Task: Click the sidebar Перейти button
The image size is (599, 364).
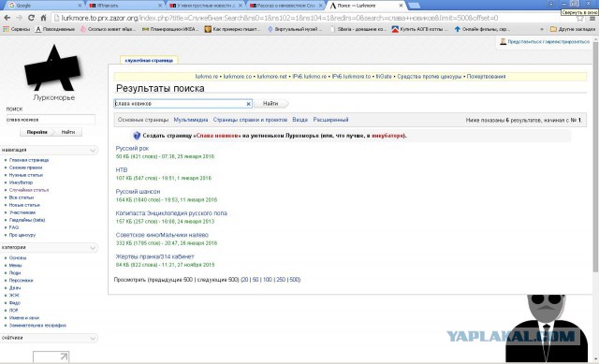Action: click(x=37, y=132)
